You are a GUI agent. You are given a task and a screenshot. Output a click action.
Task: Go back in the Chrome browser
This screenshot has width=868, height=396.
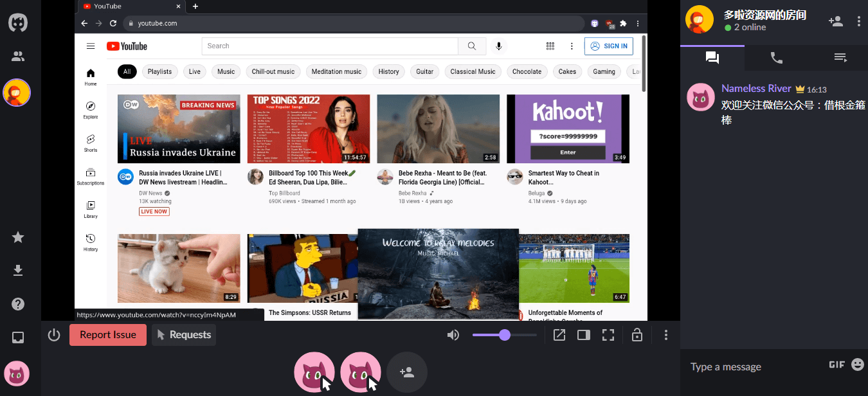(84, 23)
